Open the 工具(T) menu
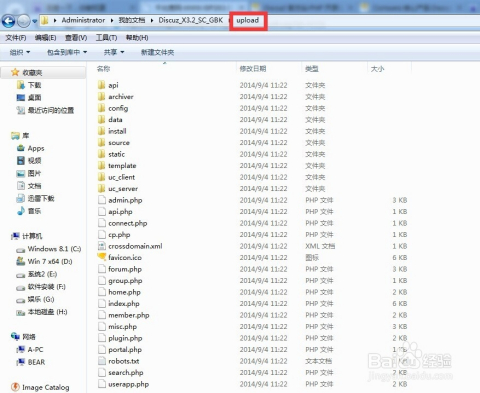This screenshot has height=393, width=480. (106, 38)
